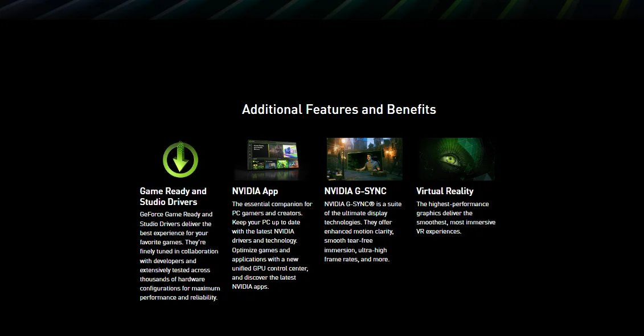Click 'NVIDIA apps.' at end of App description

(250, 286)
